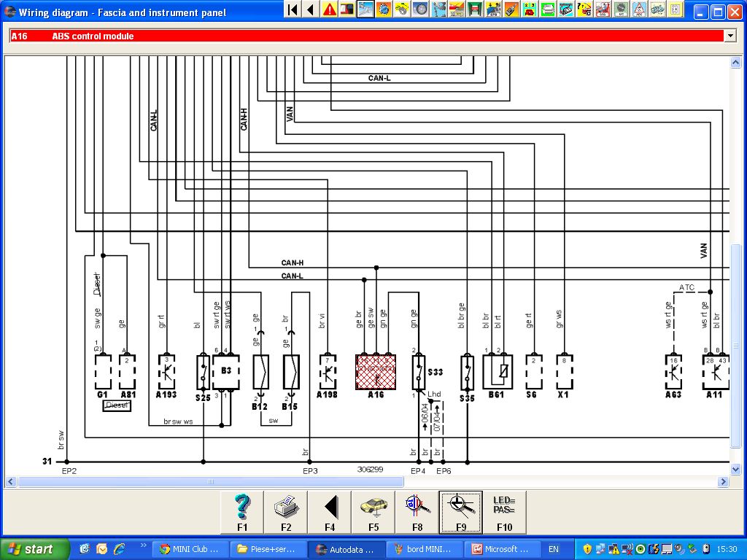Expand the quick launch chevron in taskbar
Screen dimensions: 747x560
pos(143,545)
